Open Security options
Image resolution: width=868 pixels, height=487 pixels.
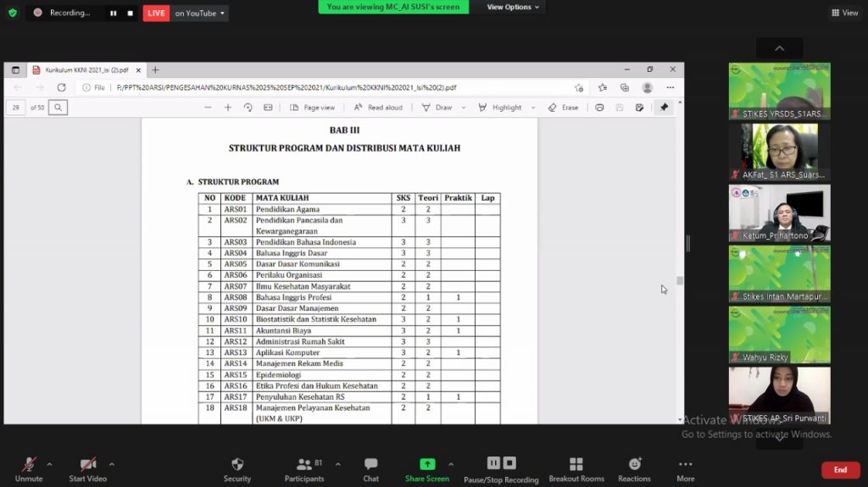tap(237, 468)
